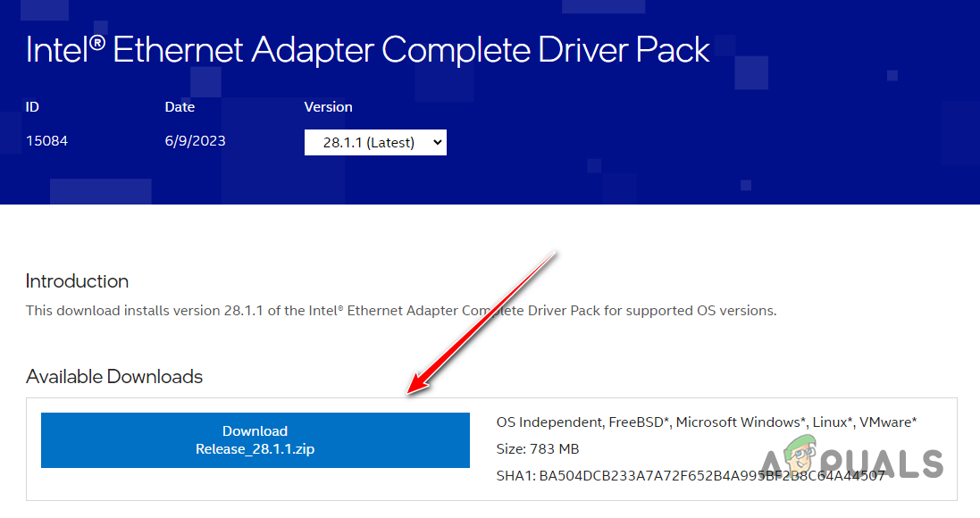Select the Release_28.1.1.zip download link
Image resolution: width=980 pixels, height=518 pixels.
255,449
